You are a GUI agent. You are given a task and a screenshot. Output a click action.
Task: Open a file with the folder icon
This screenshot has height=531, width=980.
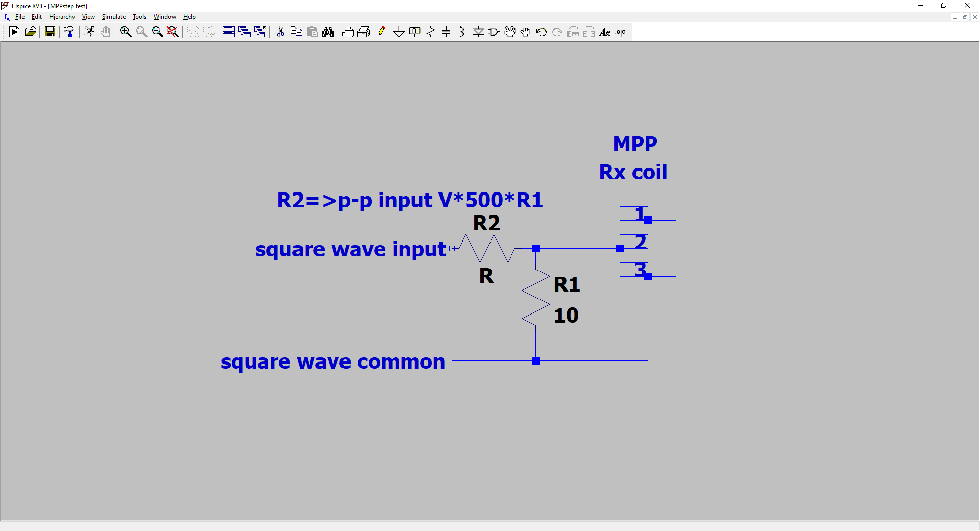[31, 32]
